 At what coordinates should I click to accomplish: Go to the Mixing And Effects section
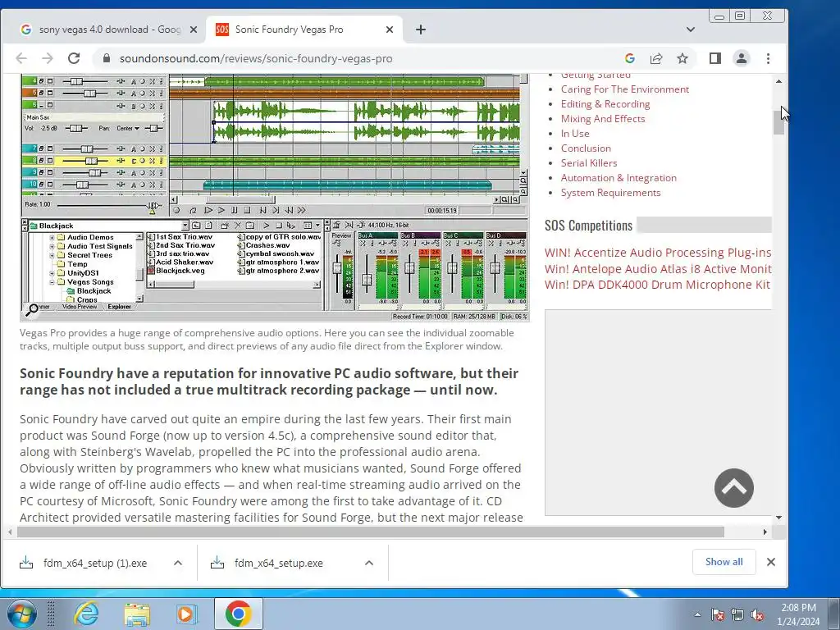click(603, 119)
